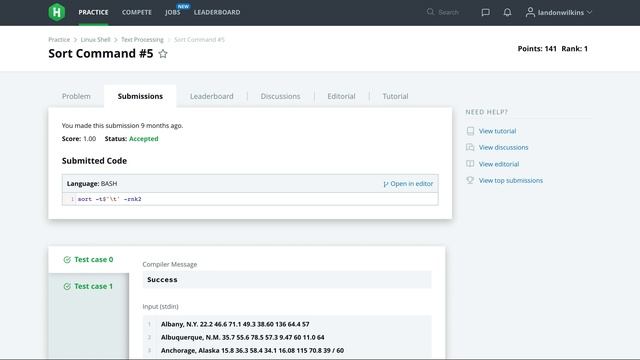Click the Accepted status text
Viewport: 640px width, 360px height.
pos(144,139)
